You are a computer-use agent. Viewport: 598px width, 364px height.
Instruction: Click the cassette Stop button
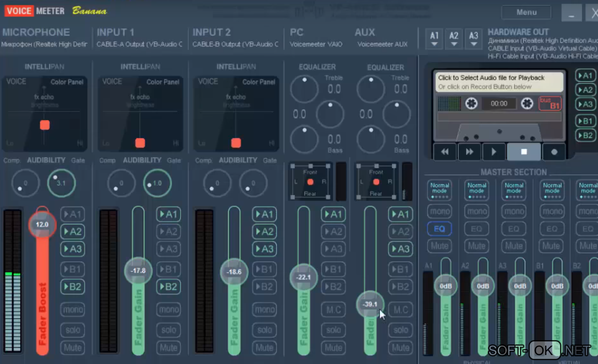524,152
